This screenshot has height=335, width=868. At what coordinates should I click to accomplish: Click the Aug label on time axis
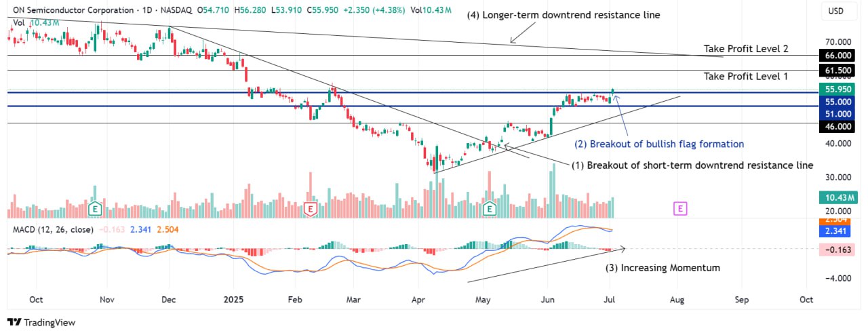click(x=677, y=299)
